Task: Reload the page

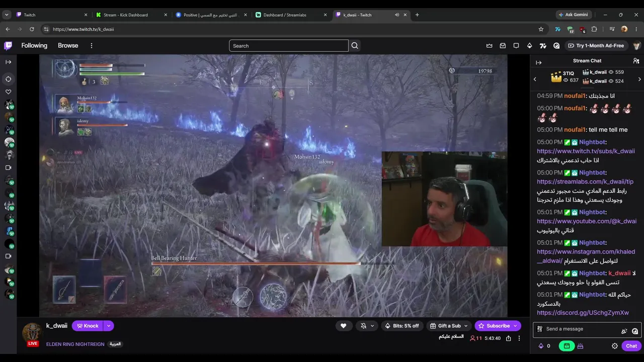Action: click(32, 29)
